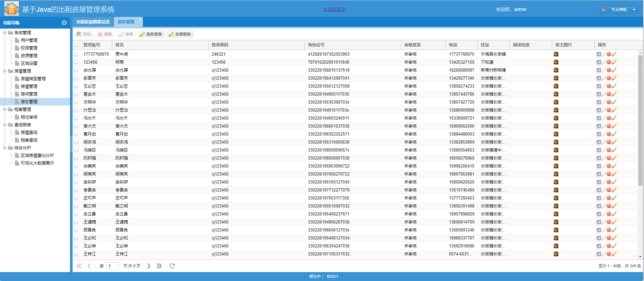View landlord picture icon for 俞雪芳

tap(556, 78)
